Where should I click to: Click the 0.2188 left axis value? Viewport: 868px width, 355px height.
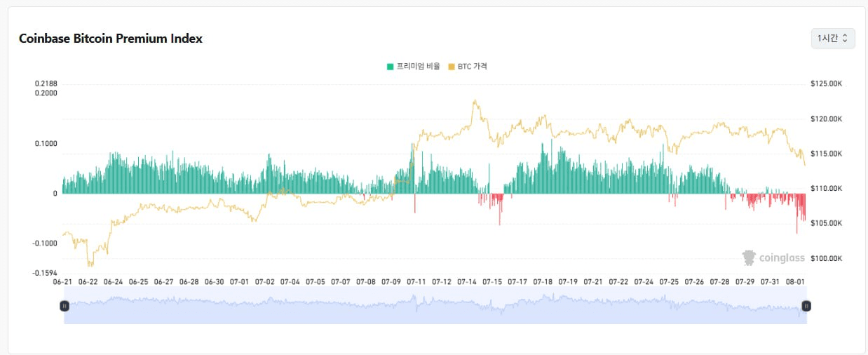[x=46, y=83]
